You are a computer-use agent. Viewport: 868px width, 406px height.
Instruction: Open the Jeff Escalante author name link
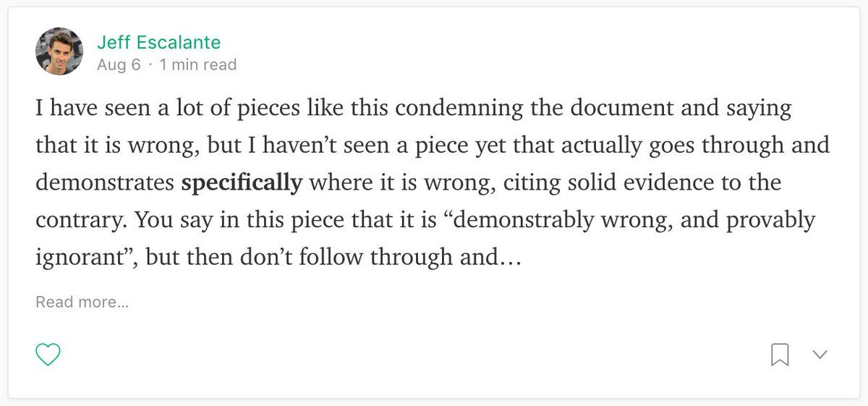[158, 42]
